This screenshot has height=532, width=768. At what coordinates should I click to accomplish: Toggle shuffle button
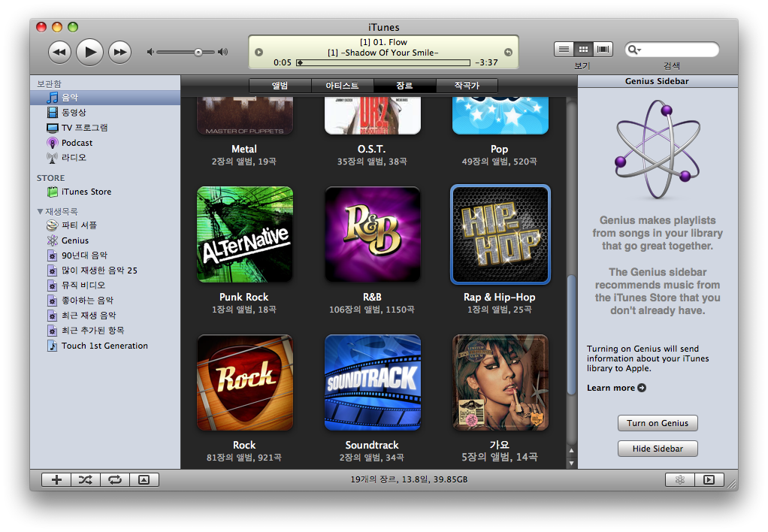86,480
